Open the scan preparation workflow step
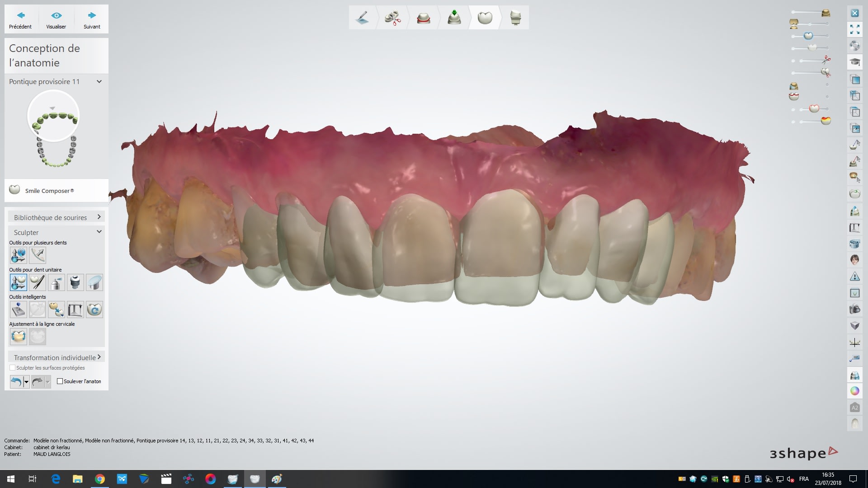Screen dimensions: 868x488 coord(362,18)
